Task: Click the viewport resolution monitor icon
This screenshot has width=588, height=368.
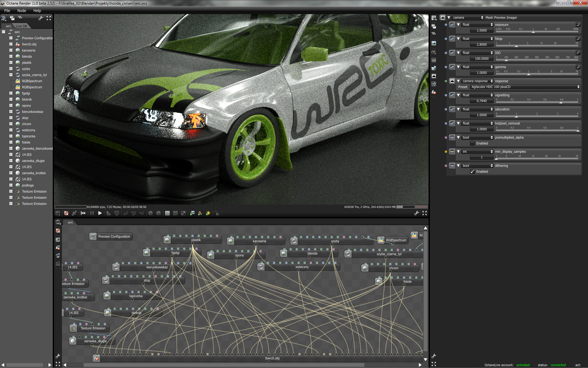Action: 117,213
